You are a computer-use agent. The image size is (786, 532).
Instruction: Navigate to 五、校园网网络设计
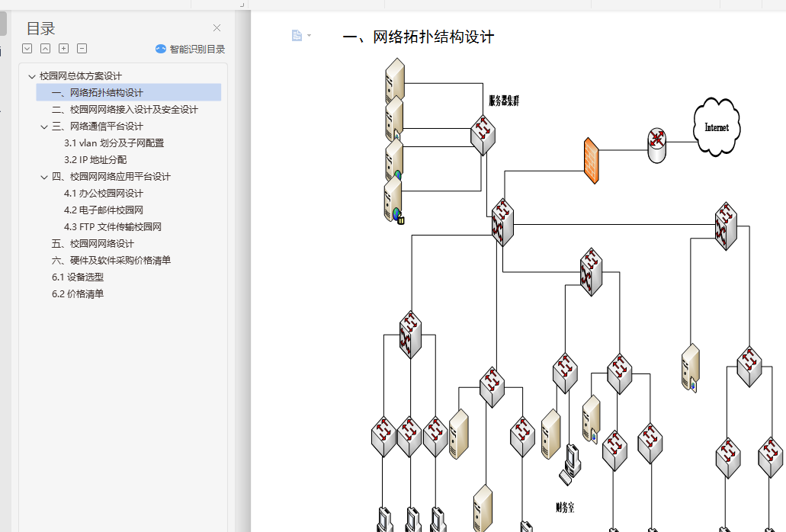(x=93, y=243)
